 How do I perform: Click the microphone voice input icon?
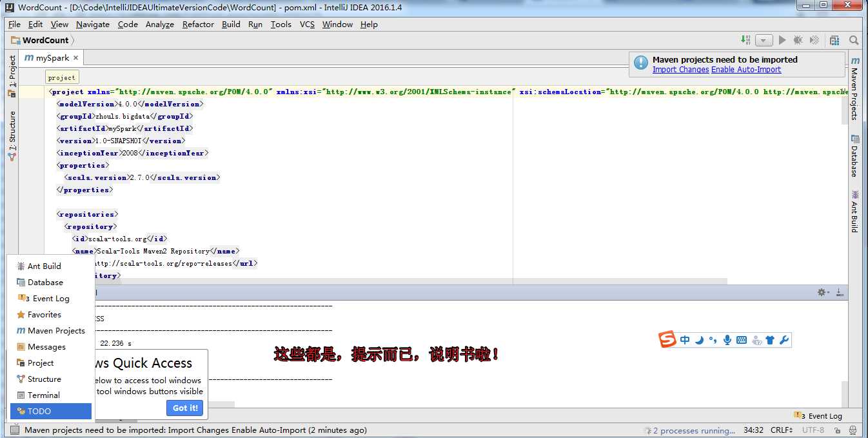click(727, 340)
